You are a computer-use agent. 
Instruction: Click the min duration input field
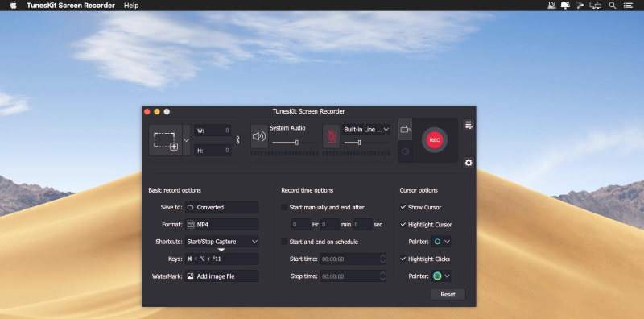pyautogui.click(x=330, y=225)
